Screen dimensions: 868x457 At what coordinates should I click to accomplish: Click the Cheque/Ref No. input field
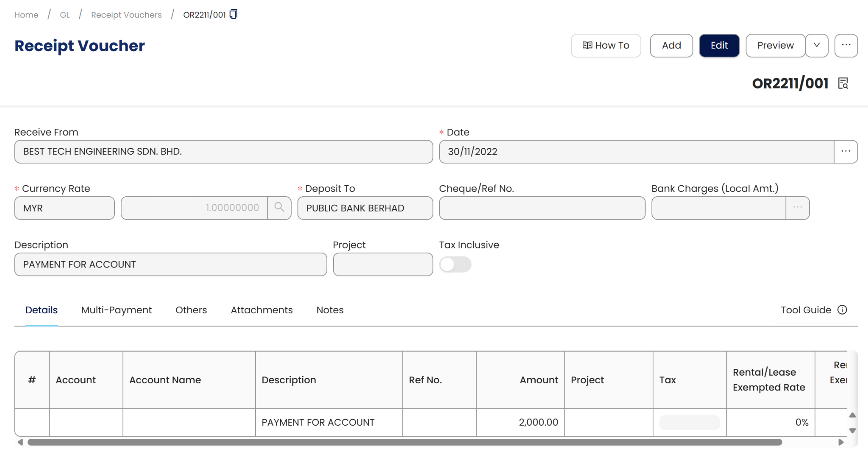[542, 208]
